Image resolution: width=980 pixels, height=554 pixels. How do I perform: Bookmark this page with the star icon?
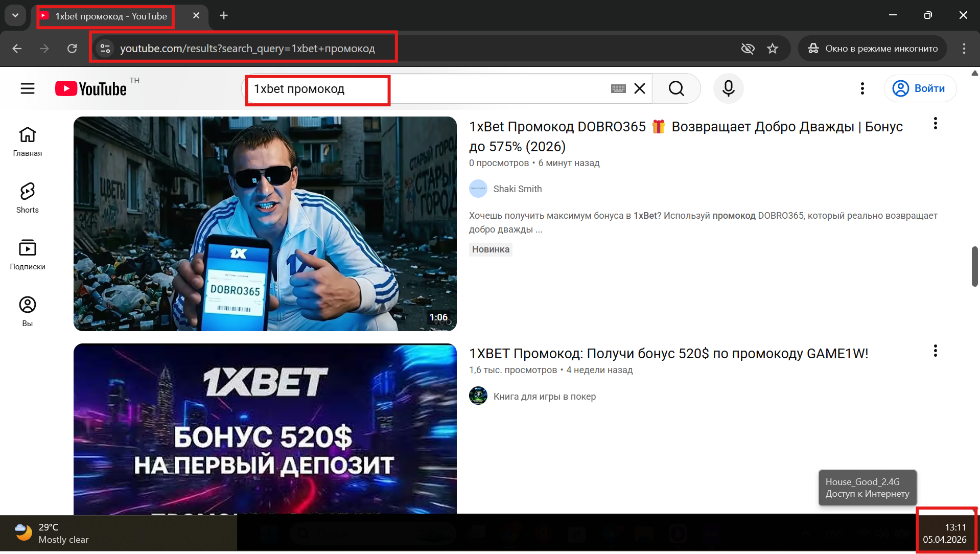click(x=773, y=49)
